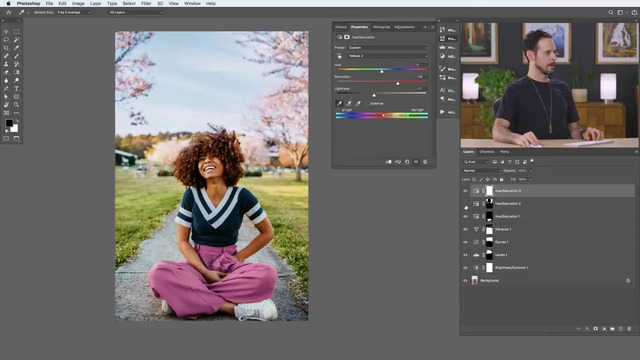Open the Apple menu
640x360 pixels.
[x=9, y=3]
